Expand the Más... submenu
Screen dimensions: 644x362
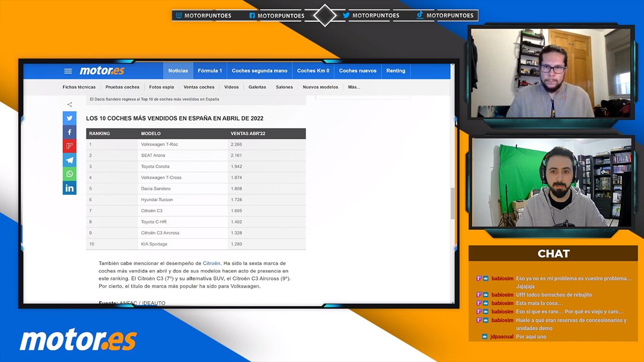click(354, 87)
